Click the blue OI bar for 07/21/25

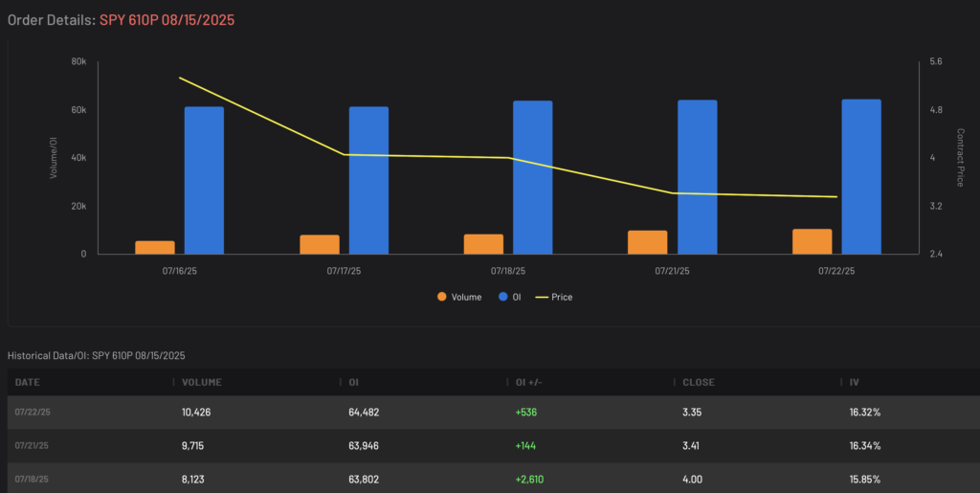[698, 177]
